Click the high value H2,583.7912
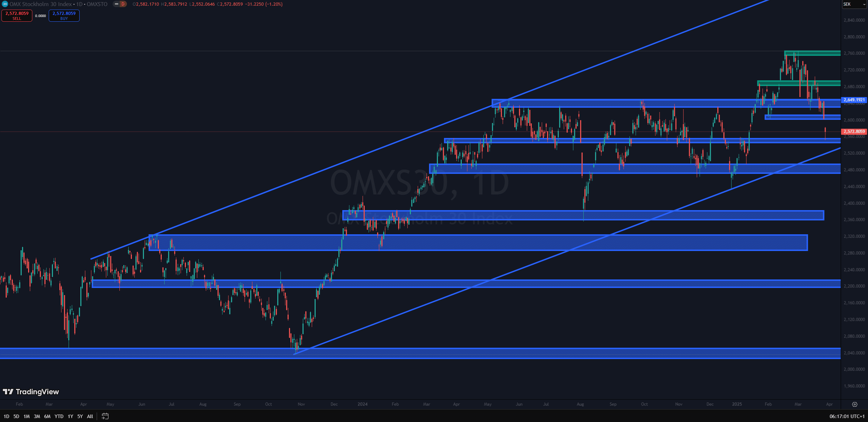This screenshot has height=422, width=868. pos(174,4)
